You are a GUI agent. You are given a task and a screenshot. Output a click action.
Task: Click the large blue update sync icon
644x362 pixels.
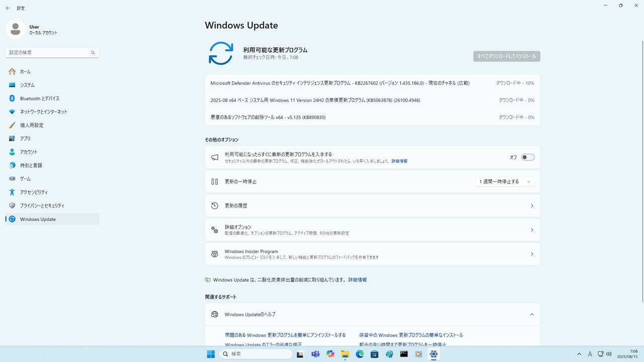(221, 53)
